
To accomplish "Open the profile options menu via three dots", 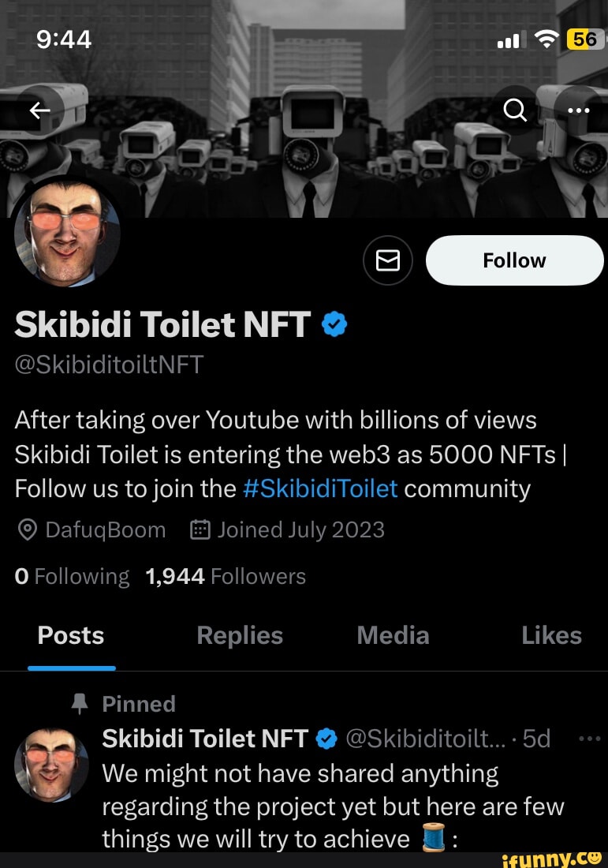I will coord(579,110).
